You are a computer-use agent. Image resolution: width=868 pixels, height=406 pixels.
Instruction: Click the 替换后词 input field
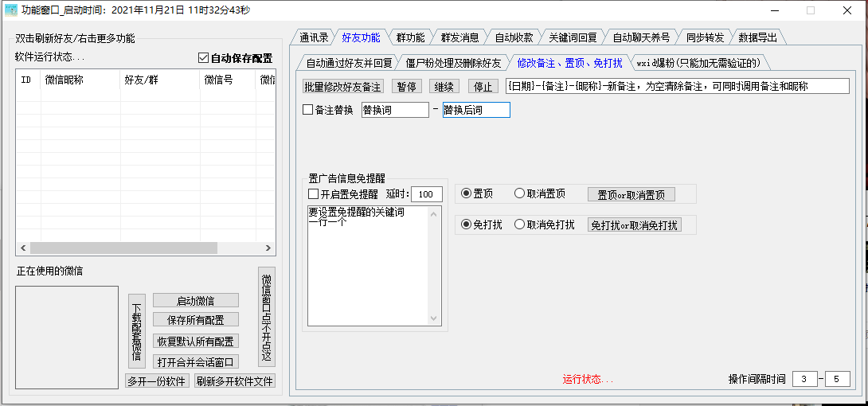click(476, 110)
